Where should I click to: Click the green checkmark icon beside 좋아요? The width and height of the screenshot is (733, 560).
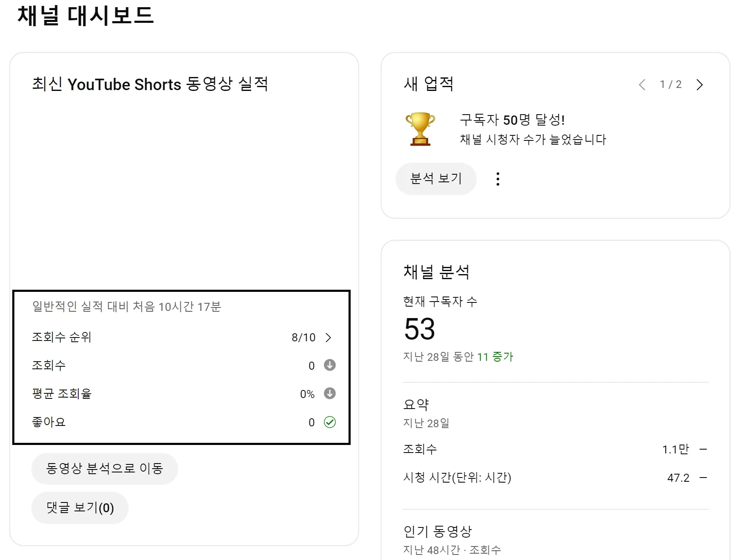point(329,422)
